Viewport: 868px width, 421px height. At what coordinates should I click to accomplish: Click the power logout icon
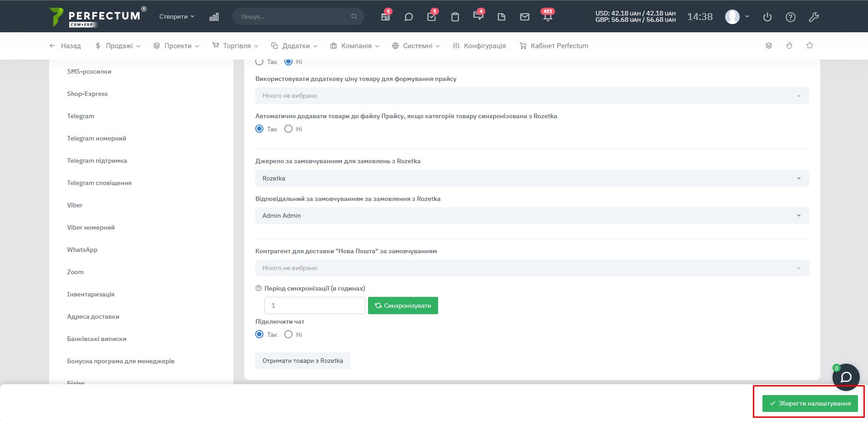click(x=767, y=17)
